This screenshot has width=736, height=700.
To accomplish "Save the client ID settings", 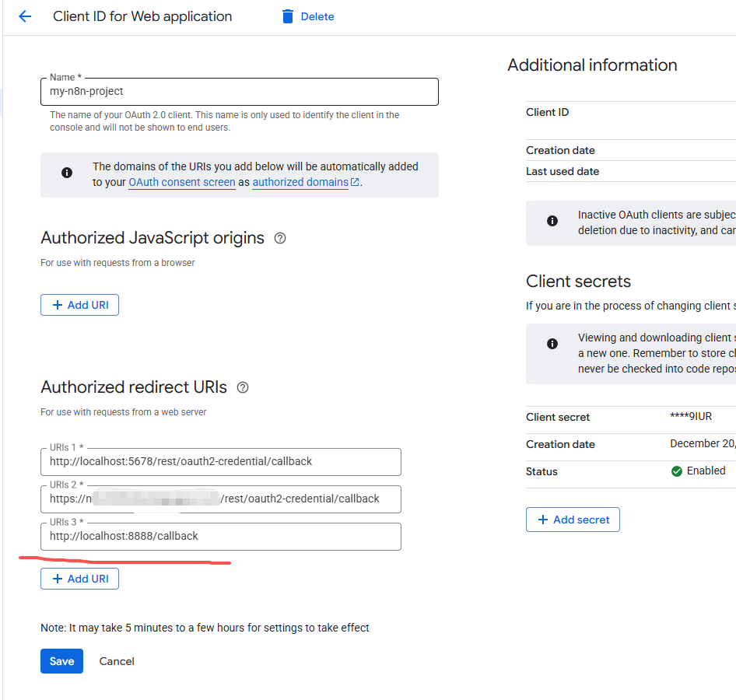I will [61, 661].
